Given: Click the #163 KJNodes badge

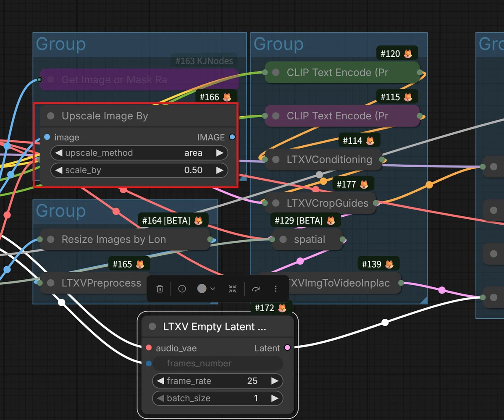Looking at the screenshot, I should pos(204,61).
